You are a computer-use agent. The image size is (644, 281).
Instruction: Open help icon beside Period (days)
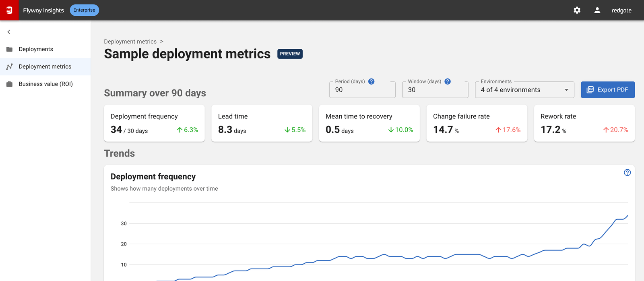coord(372,81)
